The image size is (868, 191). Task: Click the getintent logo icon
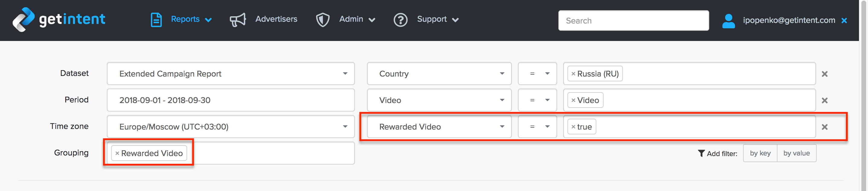click(x=23, y=19)
